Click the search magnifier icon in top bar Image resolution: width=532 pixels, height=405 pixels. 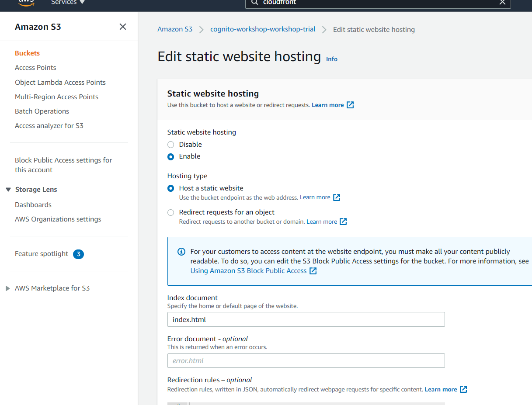pyautogui.click(x=254, y=3)
